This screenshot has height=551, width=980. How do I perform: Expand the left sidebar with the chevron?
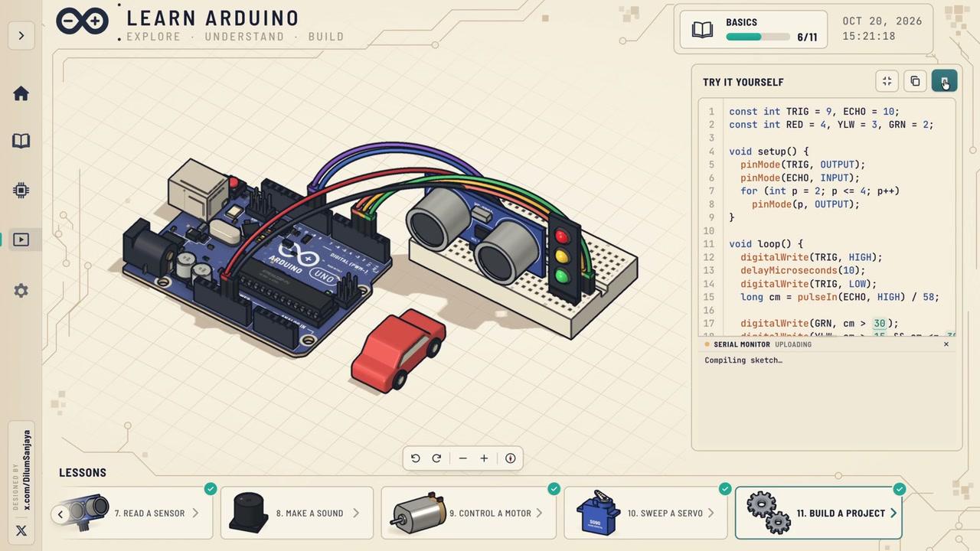[21, 36]
